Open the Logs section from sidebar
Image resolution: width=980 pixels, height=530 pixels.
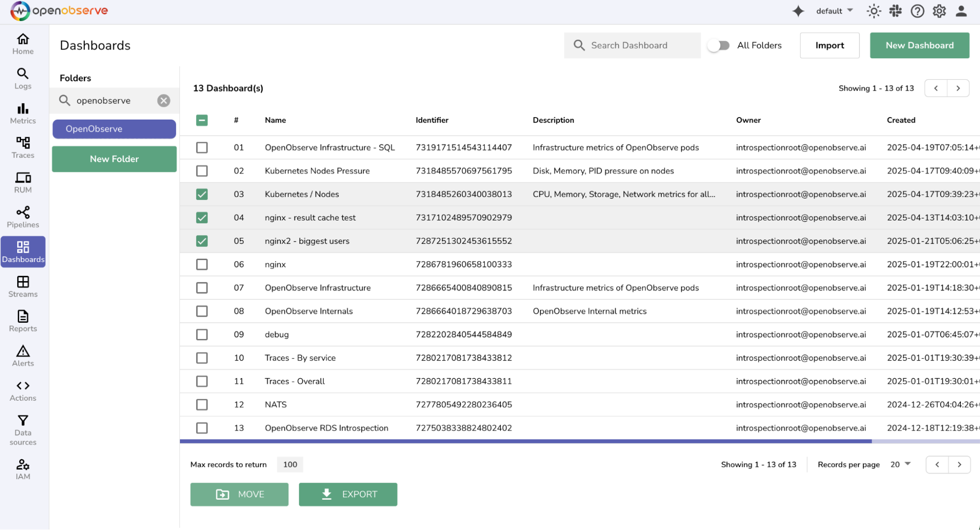click(x=23, y=78)
